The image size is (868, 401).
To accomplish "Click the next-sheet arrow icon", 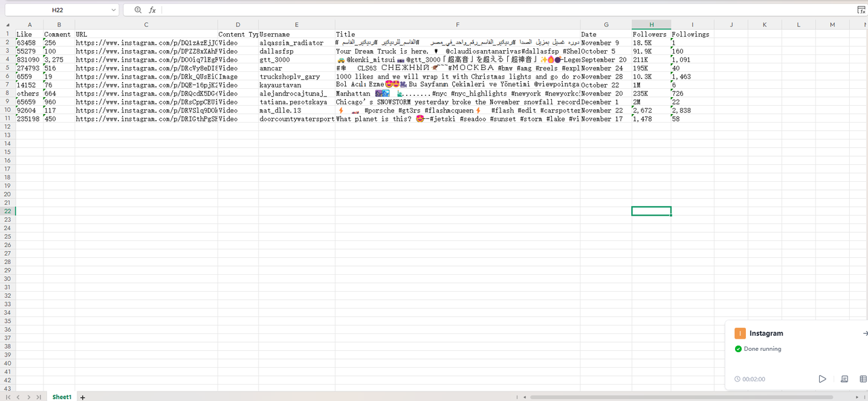I will point(27,397).
